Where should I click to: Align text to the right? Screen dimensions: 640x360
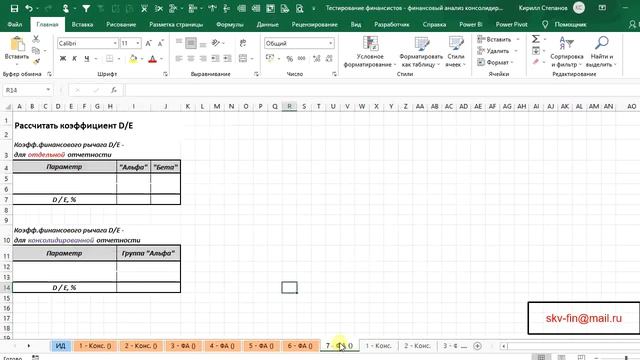click(203, 59)
